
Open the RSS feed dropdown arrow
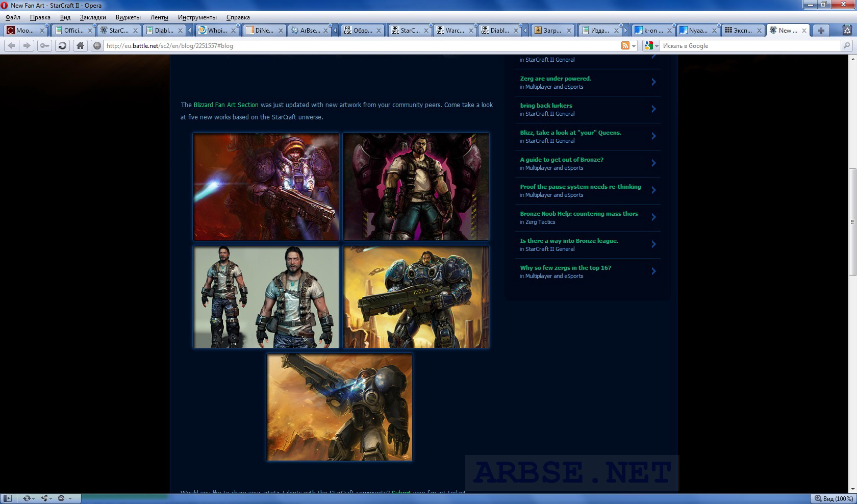[x=634, y=46]
